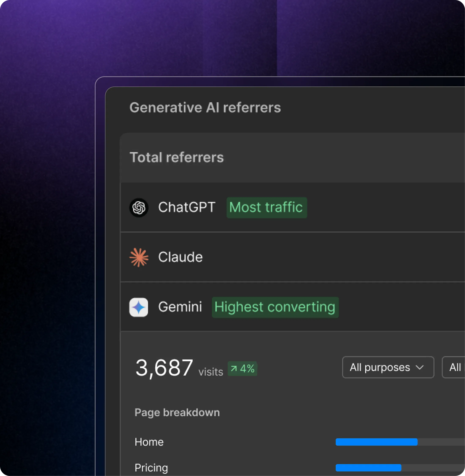The image size is (465, 476).
Task: Click the Claude starburst icon
Action: click(139, 257)
